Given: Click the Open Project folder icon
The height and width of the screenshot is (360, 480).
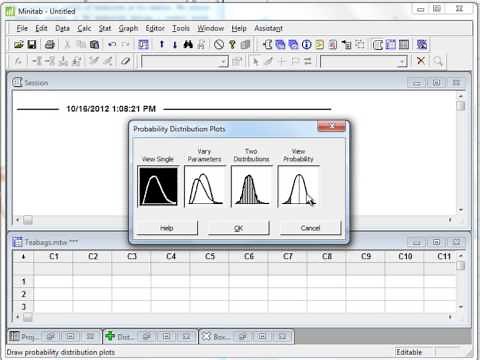Looking at the screenshot, I should pos(19,44).
